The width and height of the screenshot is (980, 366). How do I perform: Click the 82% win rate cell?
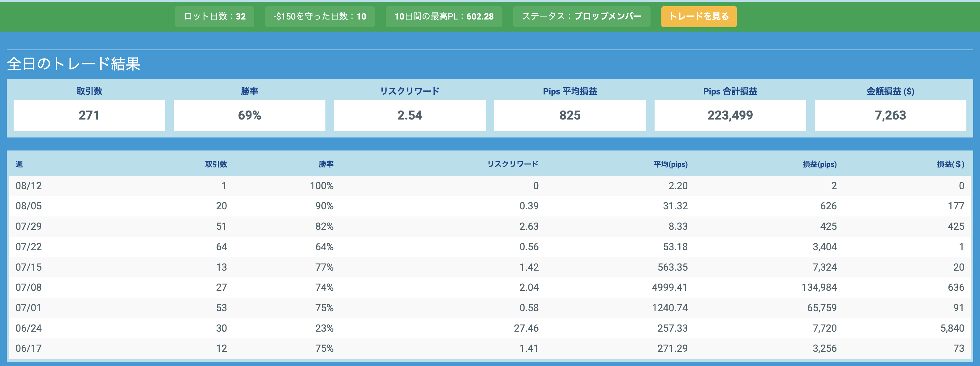click(x=324, y=227)
